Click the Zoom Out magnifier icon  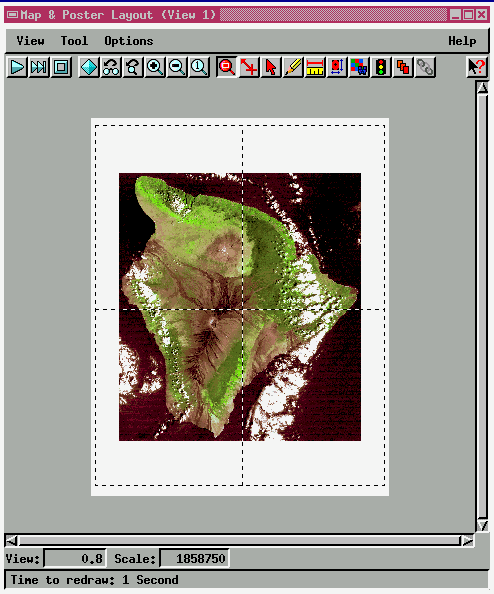pyautogui.click(x=177, y=67)
